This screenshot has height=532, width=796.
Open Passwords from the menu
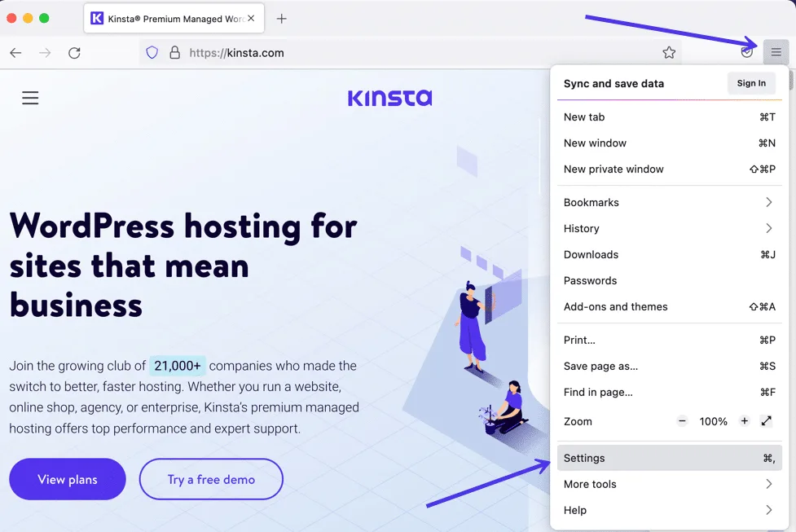[x=669, y=281]
